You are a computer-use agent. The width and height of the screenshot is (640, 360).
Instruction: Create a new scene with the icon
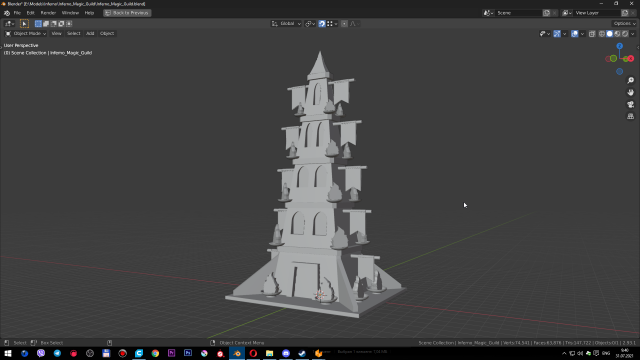click(547, 13)
